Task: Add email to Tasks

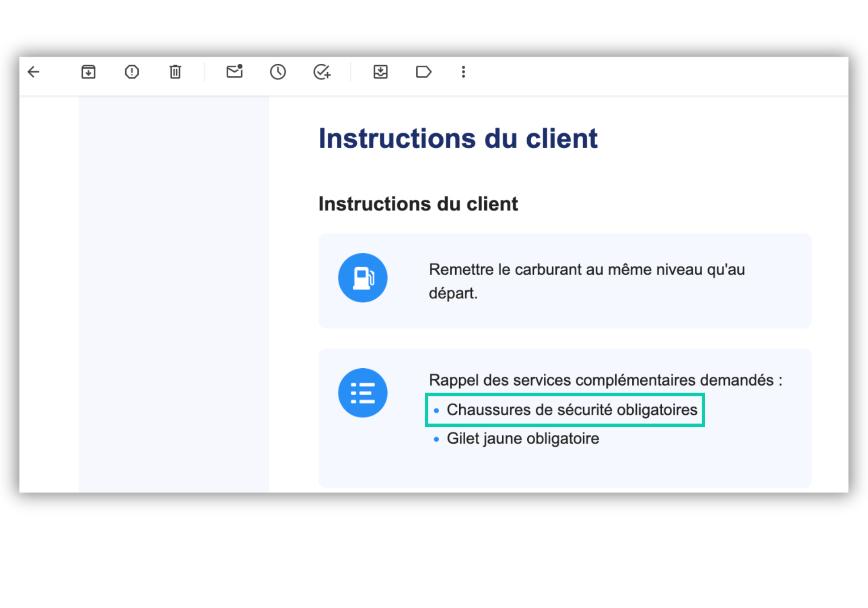Action: point(322,72)
